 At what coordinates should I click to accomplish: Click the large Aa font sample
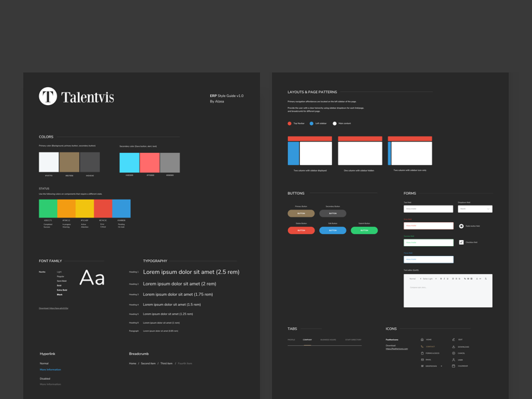pos(92,278)
